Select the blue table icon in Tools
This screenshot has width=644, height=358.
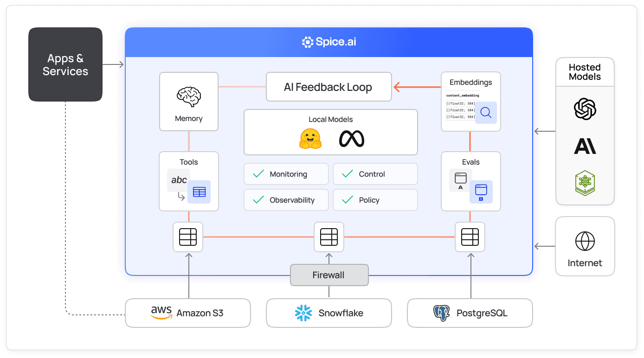coord(199,192)
